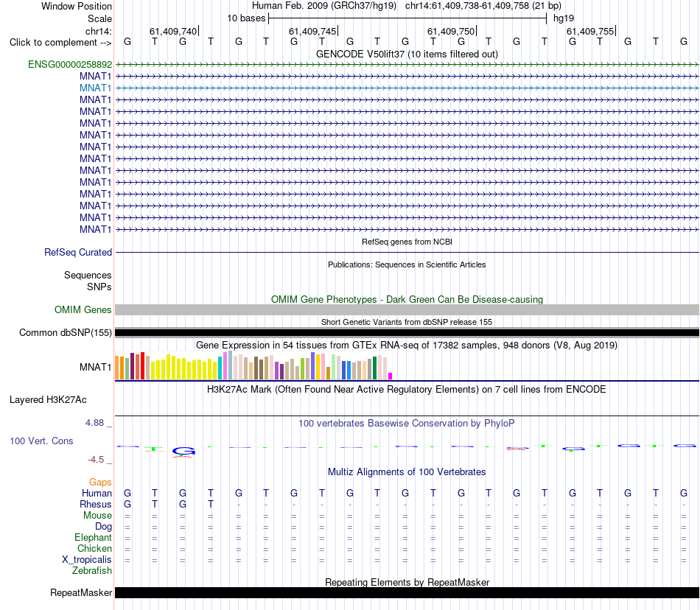Click the OMIM Gene Phenotypes track title
The image size is (700, 610).
tap(407, 299)
